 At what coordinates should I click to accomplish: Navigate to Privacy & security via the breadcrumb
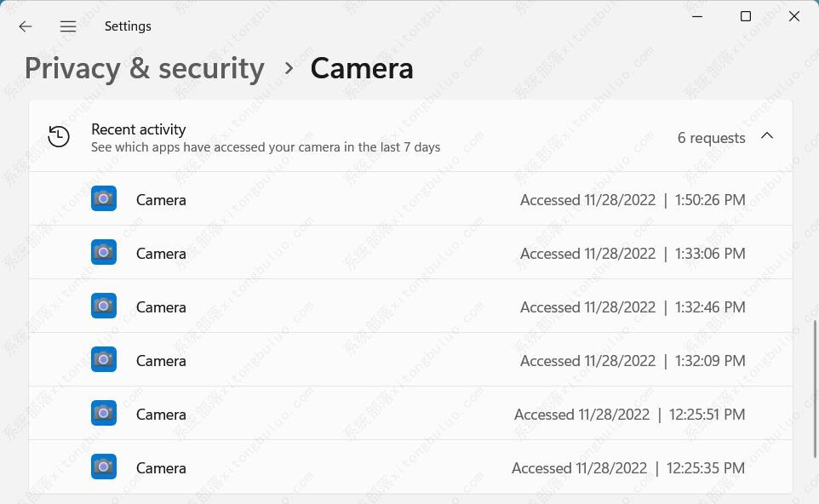144,68
